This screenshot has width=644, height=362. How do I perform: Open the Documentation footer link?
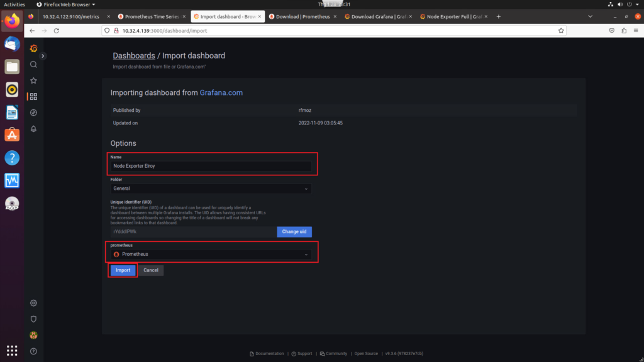tap(267, 353)
